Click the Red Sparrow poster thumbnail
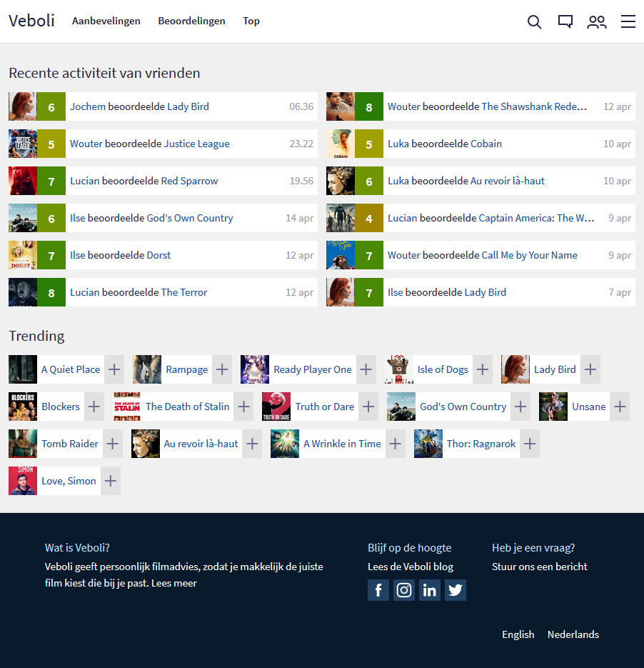Image resolution: width=644 pixels, height=668 pixels. 23,181
